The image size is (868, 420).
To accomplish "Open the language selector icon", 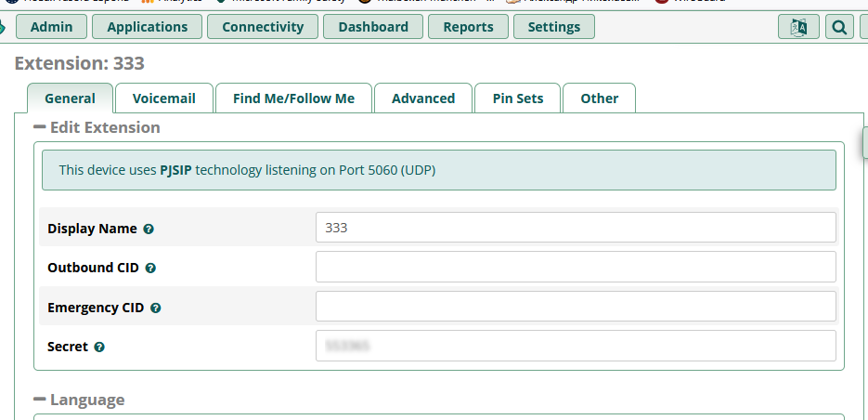I will [x=798, y=27].
